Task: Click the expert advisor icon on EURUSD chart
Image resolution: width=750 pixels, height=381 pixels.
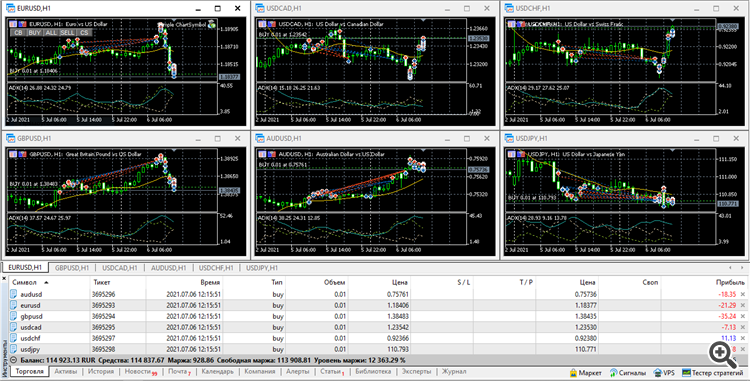Action: click(211, 24)
